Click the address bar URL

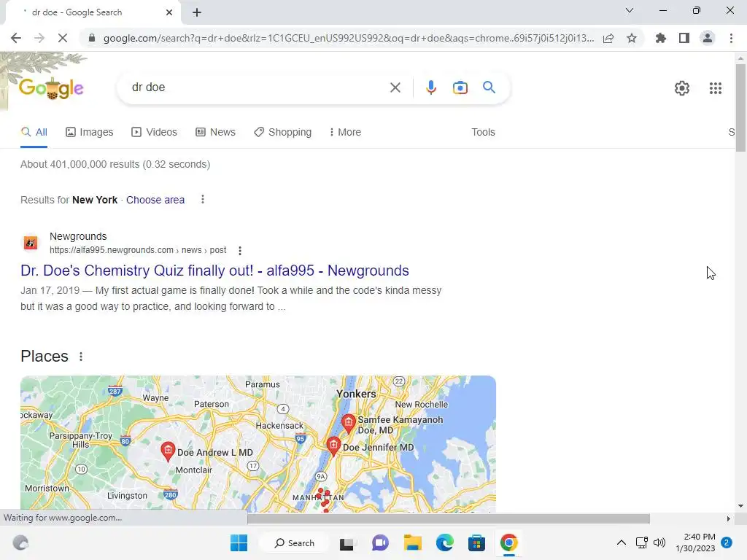[349, 38]
